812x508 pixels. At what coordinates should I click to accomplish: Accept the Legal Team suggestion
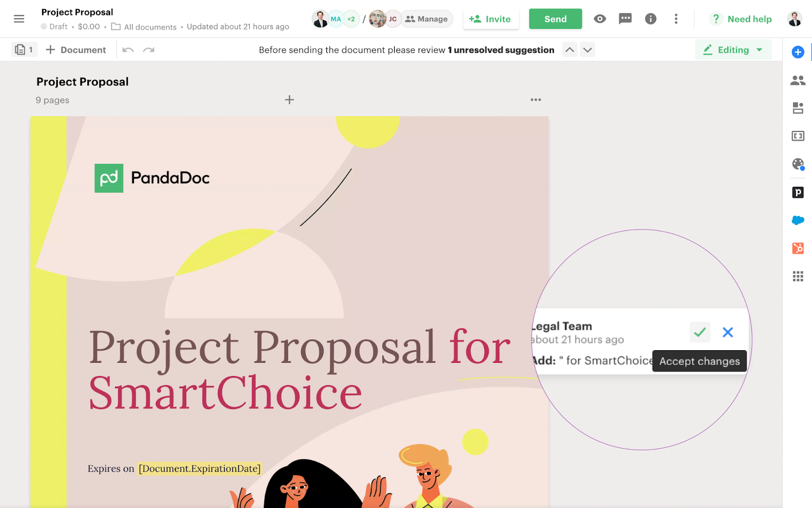coord(700,332)
